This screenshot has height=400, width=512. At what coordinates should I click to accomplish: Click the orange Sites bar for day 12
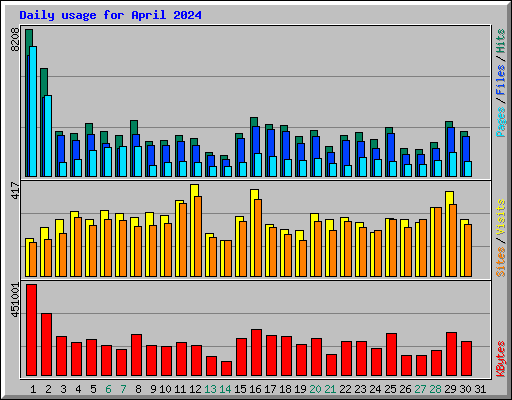(198, 236)
